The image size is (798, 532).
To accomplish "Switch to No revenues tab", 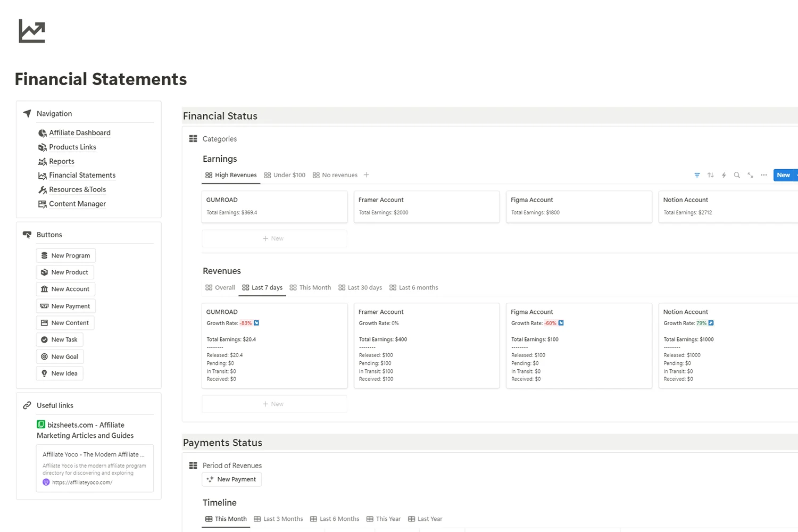I will pyautogui.click(x=335, y=175).
